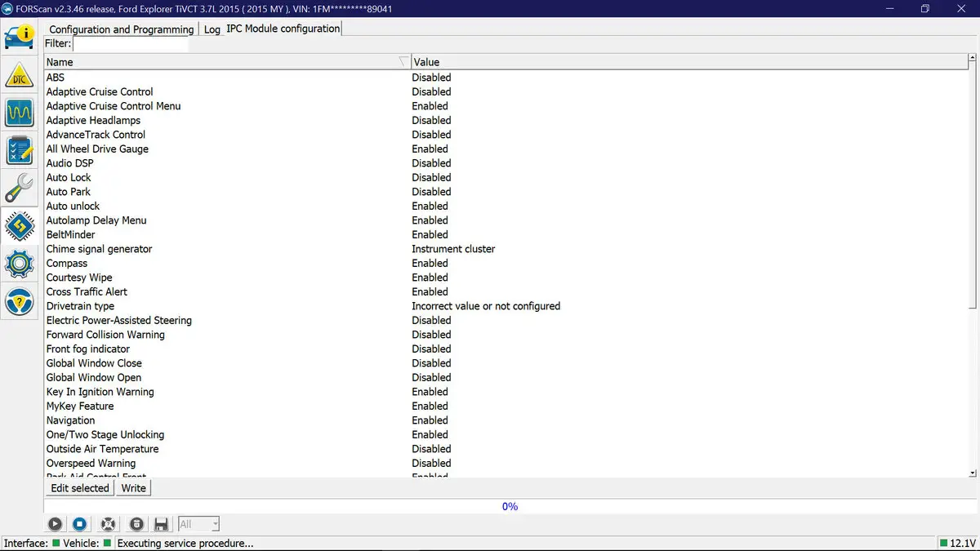
Task: Click the green Interface status indicator
Action: tap(56, 543)
